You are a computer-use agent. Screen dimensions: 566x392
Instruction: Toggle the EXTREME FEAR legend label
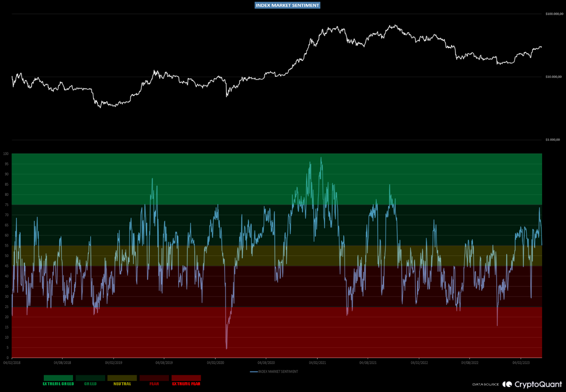click(186, 384)
